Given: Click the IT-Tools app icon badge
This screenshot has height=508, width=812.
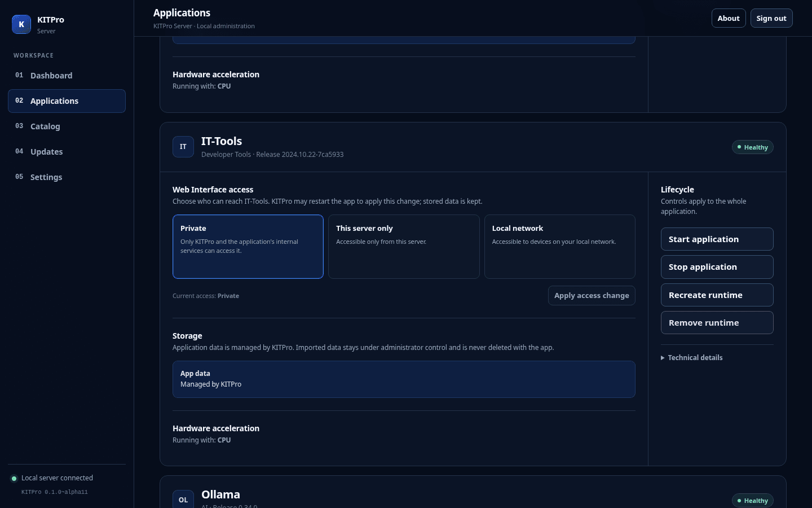Looking at the screenshot, I should pos(183,147).
